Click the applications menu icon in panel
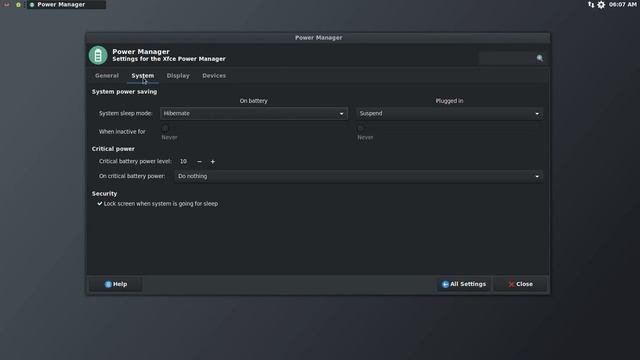The image size is (640, 360). point(7,4)
